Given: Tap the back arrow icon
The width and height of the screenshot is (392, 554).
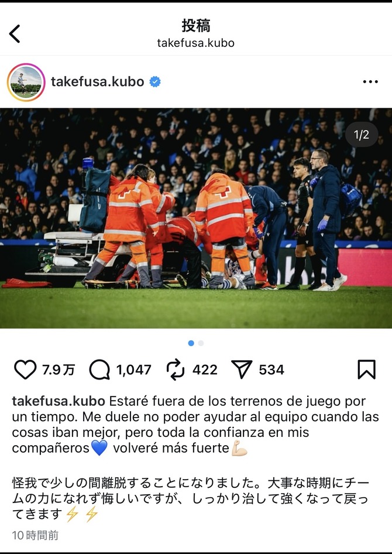Looking at the screenshot, I should pyautogui.click(x=15, y=34).
